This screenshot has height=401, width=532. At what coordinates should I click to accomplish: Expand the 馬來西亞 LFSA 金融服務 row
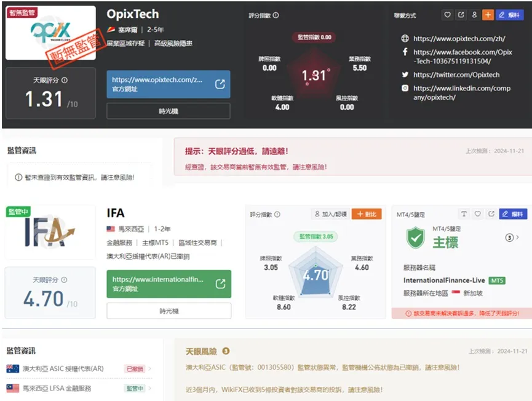(x=79, y=389)
